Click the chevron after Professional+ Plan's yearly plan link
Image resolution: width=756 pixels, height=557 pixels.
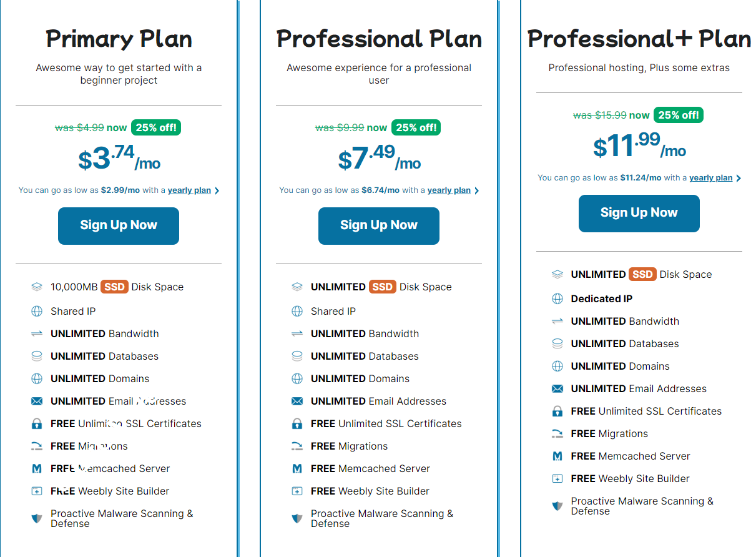click(x=739, y=178)
